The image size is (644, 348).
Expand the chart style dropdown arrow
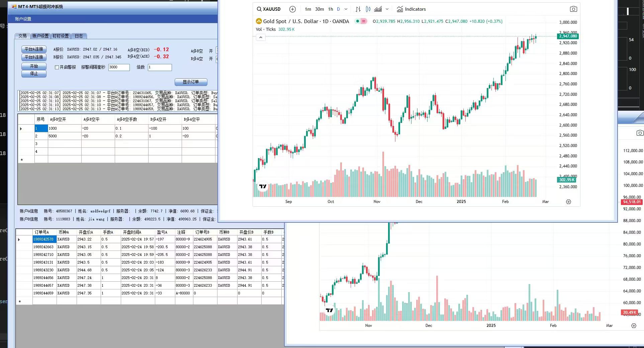tap(387, 9)
